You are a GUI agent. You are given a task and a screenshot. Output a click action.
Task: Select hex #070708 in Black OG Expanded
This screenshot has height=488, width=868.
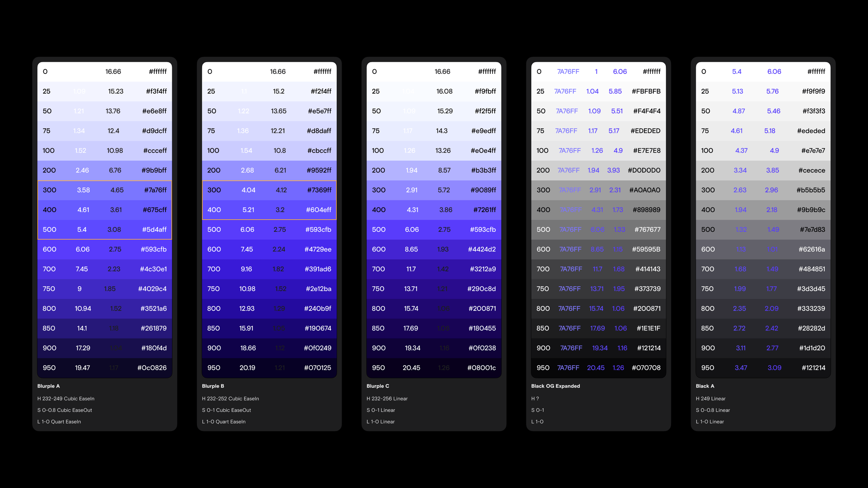pyautogui.click(x=646, y=368)
